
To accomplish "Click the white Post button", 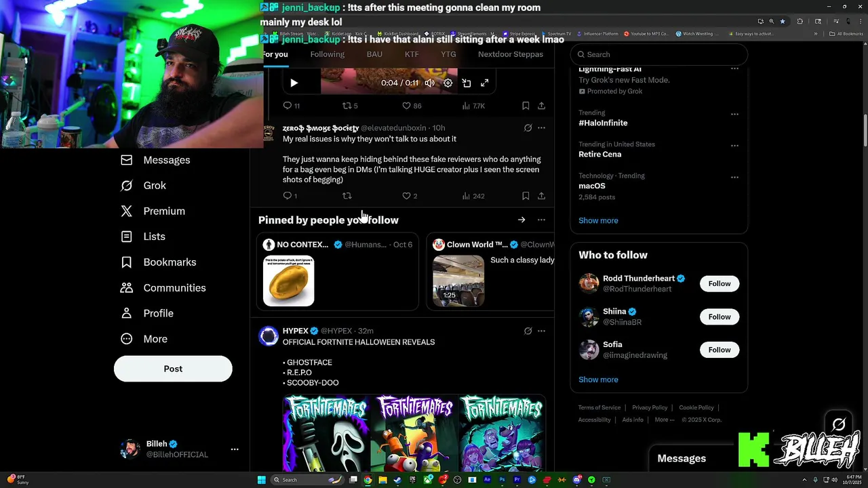I will pos(173,369).
